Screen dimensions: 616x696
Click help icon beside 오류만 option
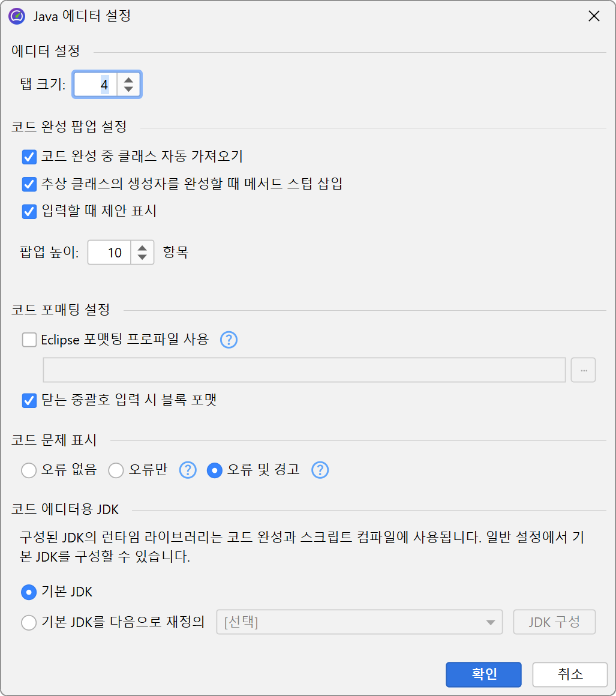pyautogui.click(x=188, y=470)
